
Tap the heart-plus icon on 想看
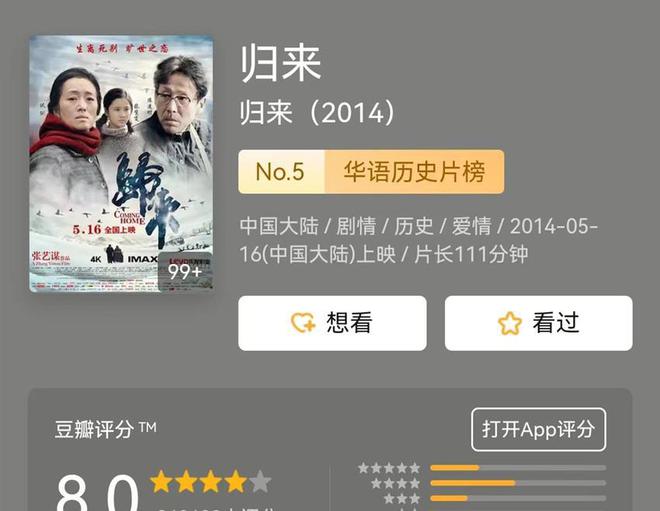[303, 322]
